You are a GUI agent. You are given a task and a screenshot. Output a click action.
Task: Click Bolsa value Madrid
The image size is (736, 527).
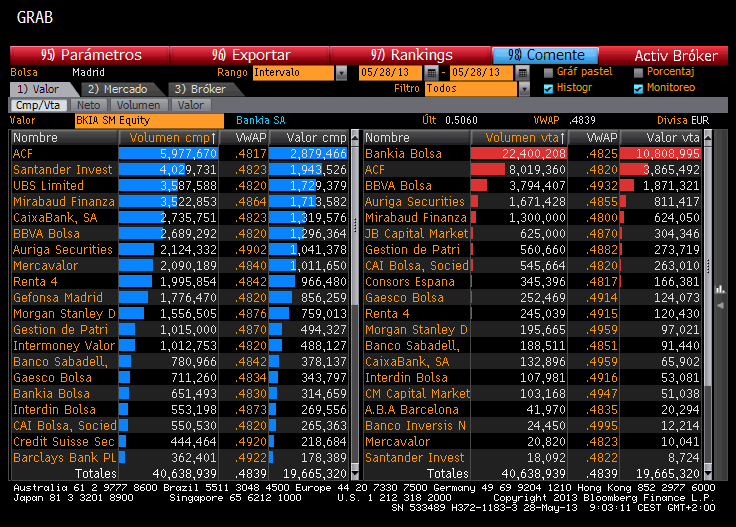pos(88,73)
